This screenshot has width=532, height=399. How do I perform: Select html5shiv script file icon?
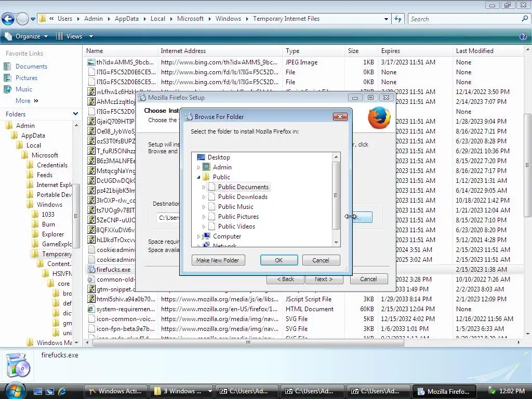point(91,299)
